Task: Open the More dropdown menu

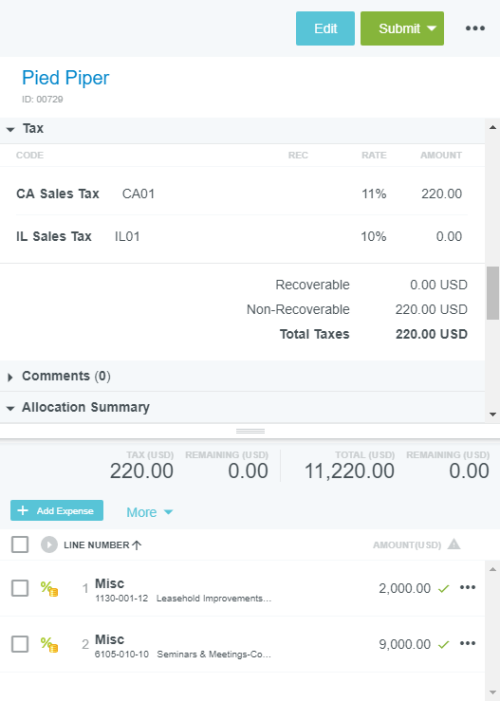Action: point(149,512)
